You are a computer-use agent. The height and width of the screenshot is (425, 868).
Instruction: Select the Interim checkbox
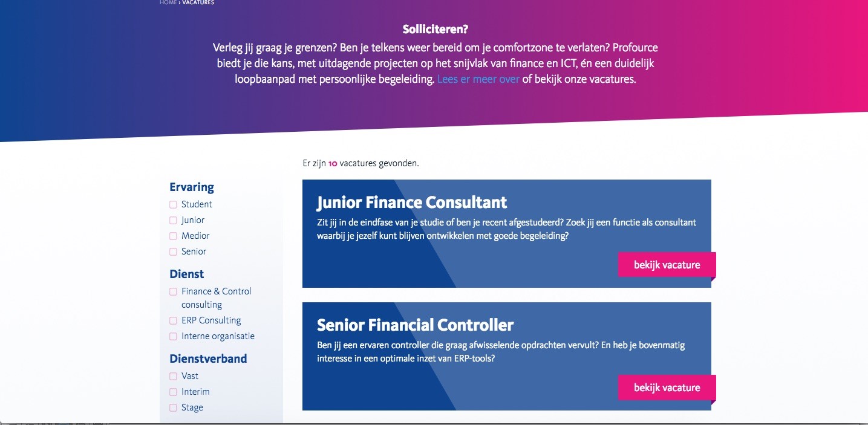pyautogui.click(x=173, y=392)
